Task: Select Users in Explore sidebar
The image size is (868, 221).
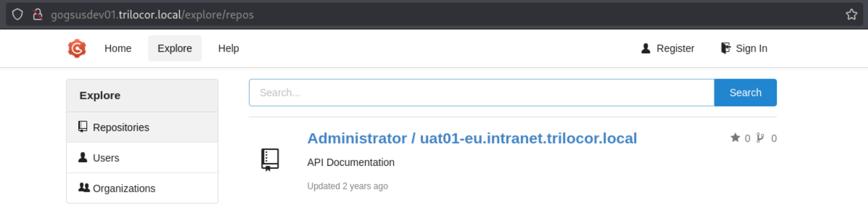Action: pyautogui.click(x=142, y=158)
